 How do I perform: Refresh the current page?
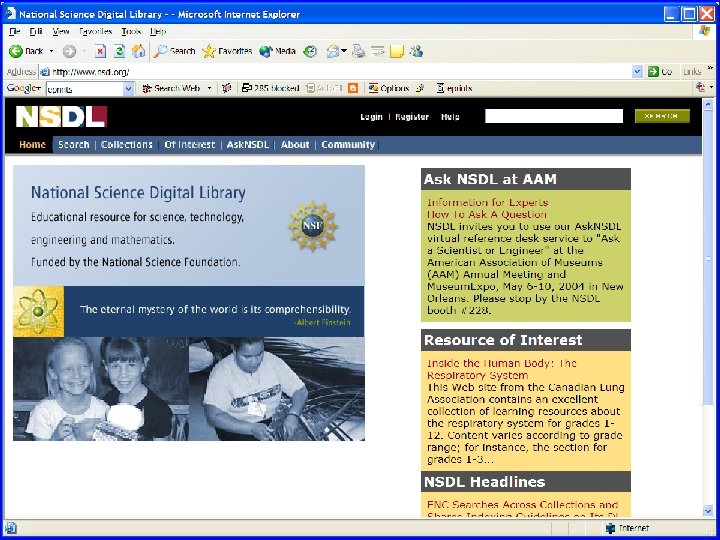coord(119,51)
